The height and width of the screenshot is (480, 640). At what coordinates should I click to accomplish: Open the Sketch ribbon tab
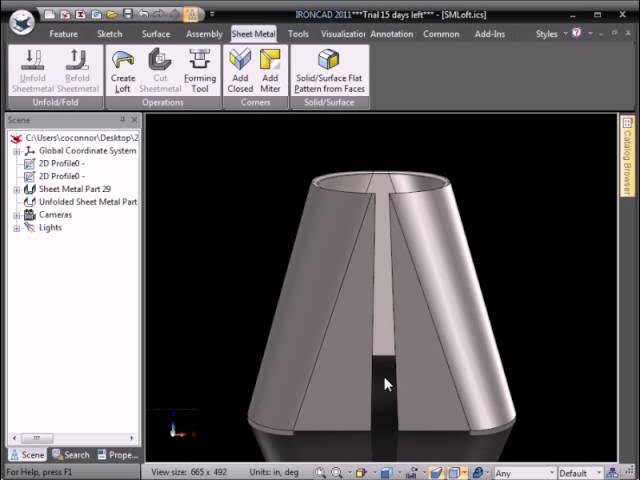(x=110, y=34)
